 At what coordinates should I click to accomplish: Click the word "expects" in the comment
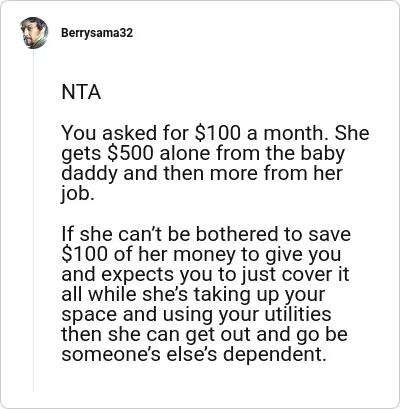(137, 275)
